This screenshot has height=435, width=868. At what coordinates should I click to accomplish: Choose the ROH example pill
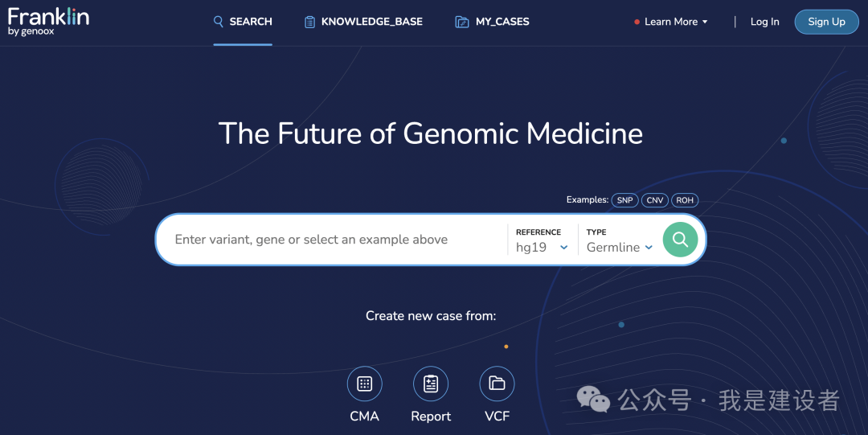[685, 200]
